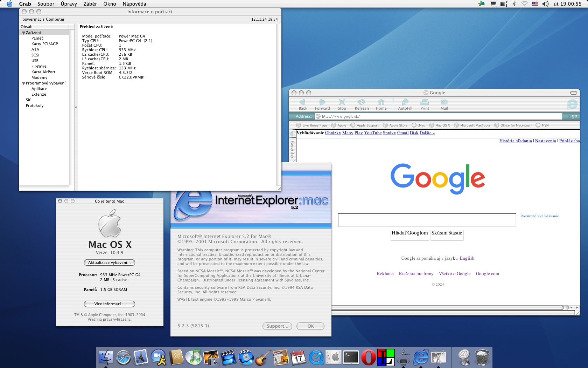Open the keyboard input flag menu
The height and width of the screenshot is (368, 588).
point(535,4)
